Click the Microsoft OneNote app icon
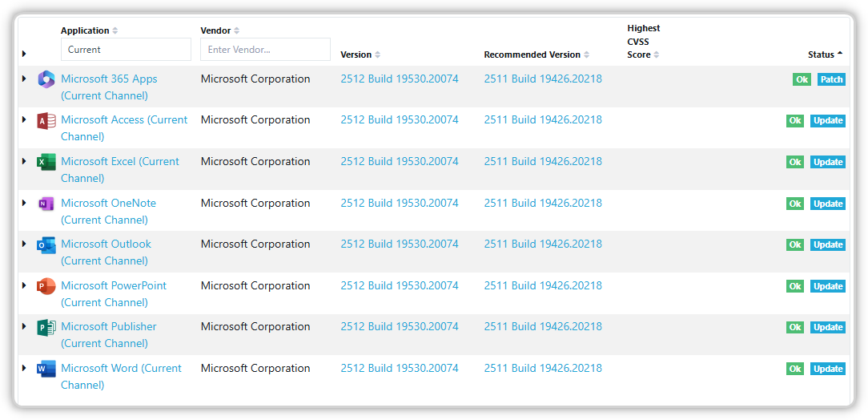The height and width of the screenshot is (420, 868). coord(46,204)
